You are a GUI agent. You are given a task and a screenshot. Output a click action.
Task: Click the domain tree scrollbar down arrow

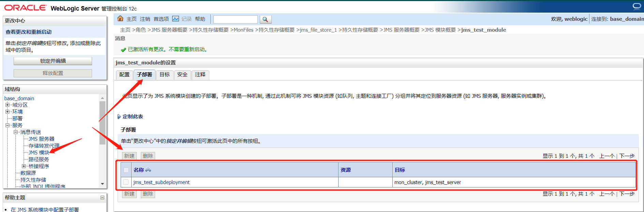102,184
